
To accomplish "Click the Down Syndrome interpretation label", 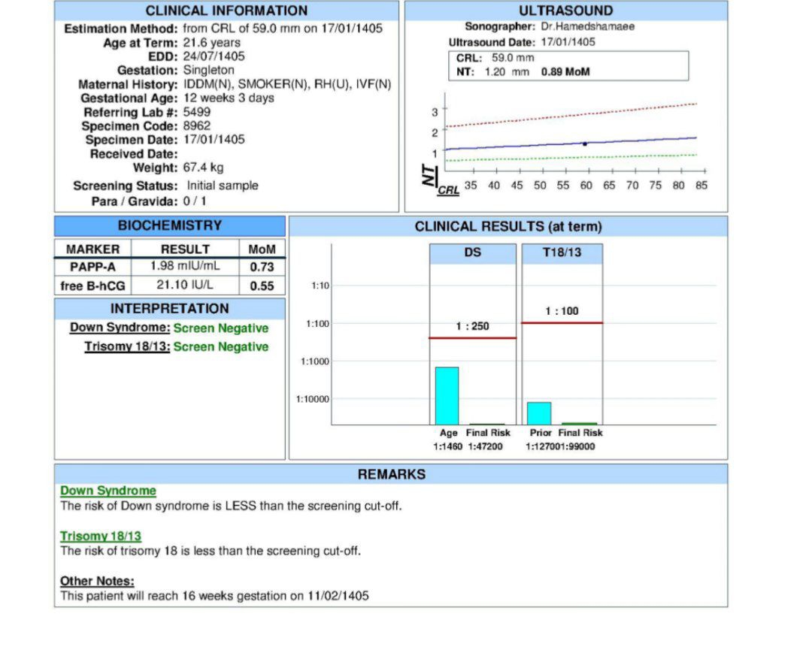I will point(120,328).
